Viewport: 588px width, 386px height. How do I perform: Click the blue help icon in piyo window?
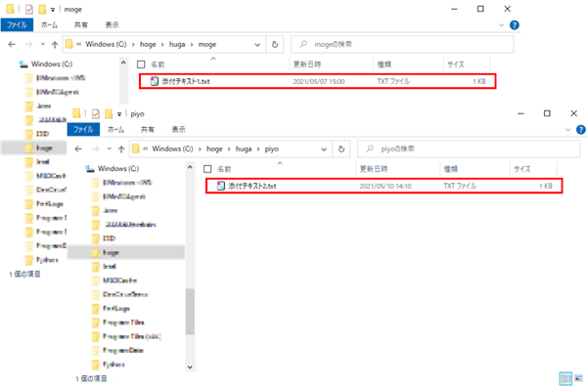581,130
